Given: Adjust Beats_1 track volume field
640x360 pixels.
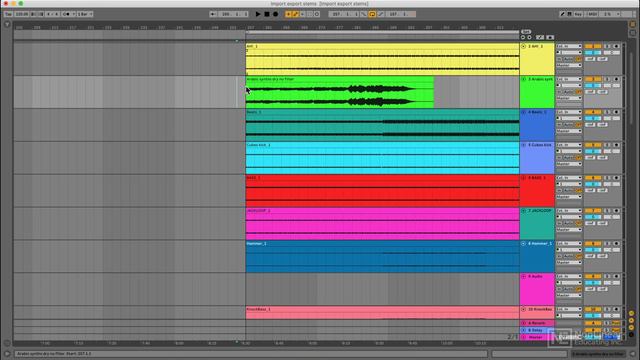Looking at the screenshot, I should click(593, 118).
